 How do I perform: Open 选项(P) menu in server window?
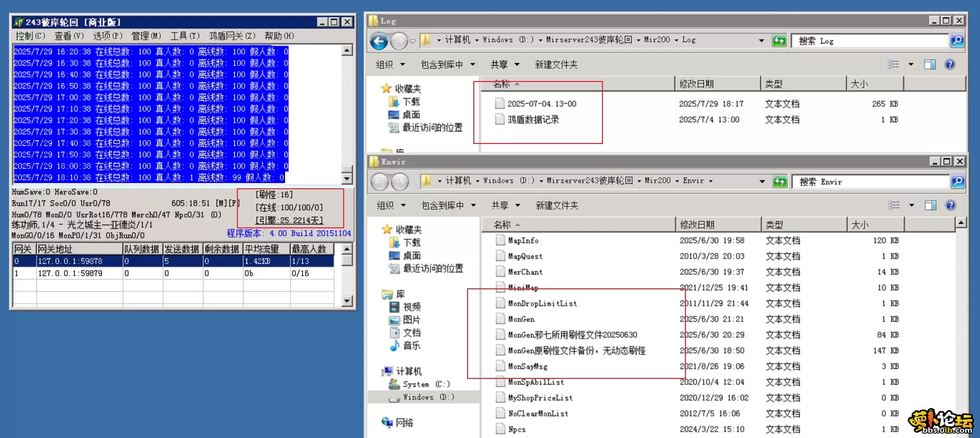pyautogui.click(x=107, y=36)
